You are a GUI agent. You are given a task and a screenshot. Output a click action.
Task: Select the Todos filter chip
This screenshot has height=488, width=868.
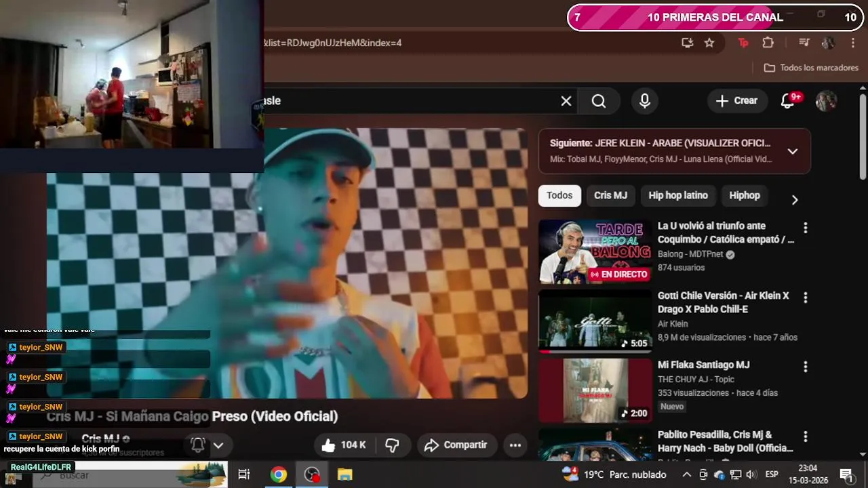559,195
